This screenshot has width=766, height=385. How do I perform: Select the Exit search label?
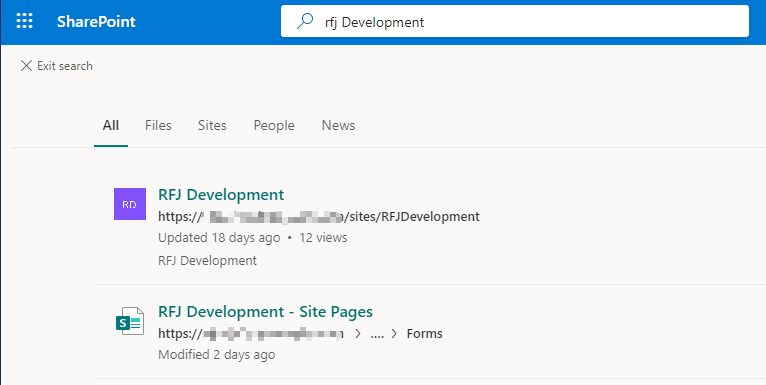(65, 66)
